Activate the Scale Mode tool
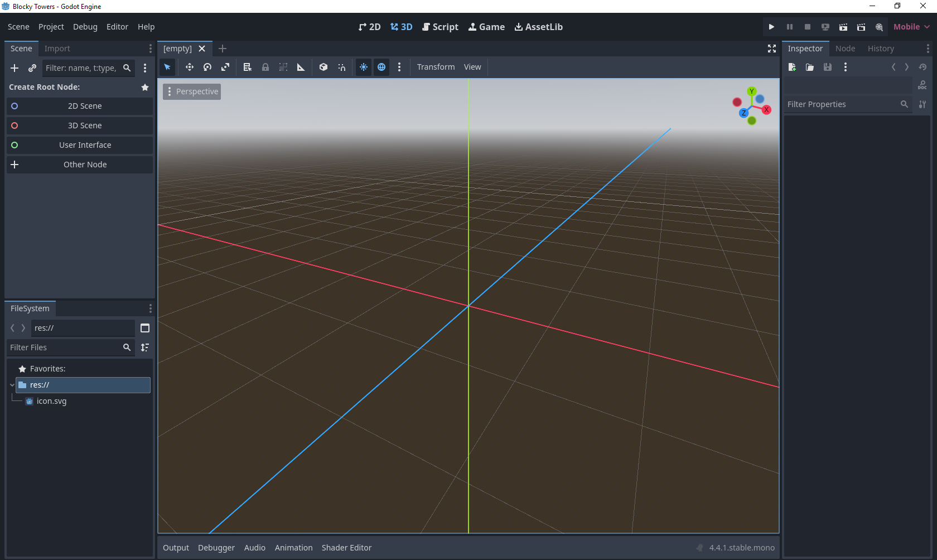Screen dimensions: 937x560 coord(225,67)
